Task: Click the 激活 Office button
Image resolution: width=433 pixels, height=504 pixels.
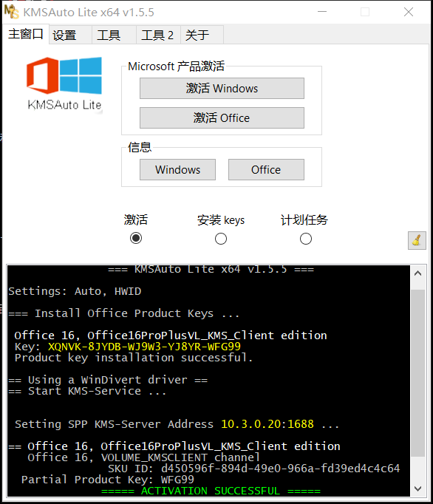Action: pyautogui.click(x=222, y=118)
